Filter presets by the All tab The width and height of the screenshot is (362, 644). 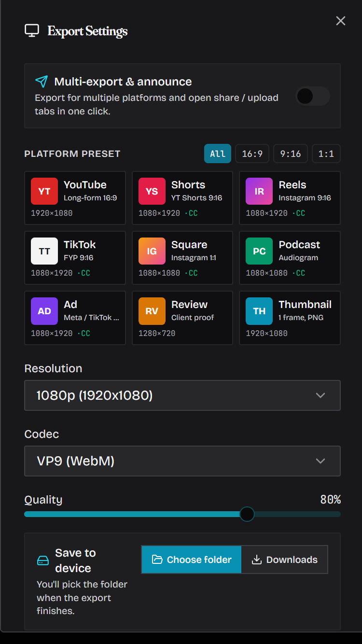tap(218, 154)
